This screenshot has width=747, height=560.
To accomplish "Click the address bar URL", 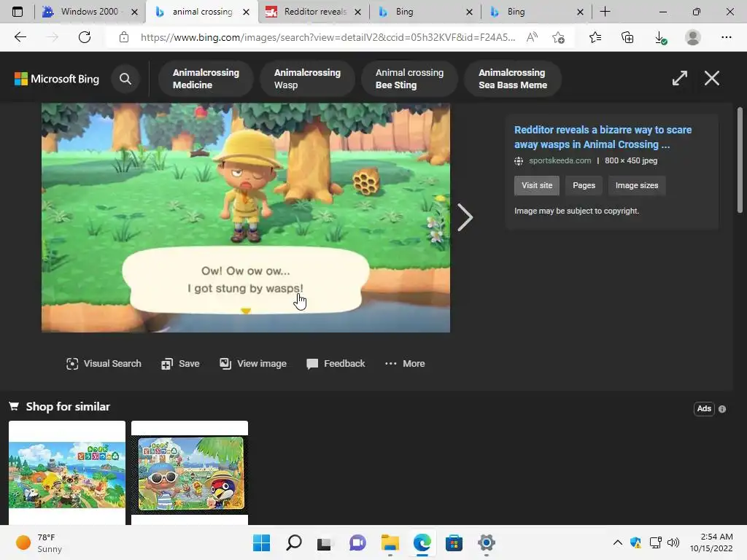I will pyautogui.click(x=328, y=37).
